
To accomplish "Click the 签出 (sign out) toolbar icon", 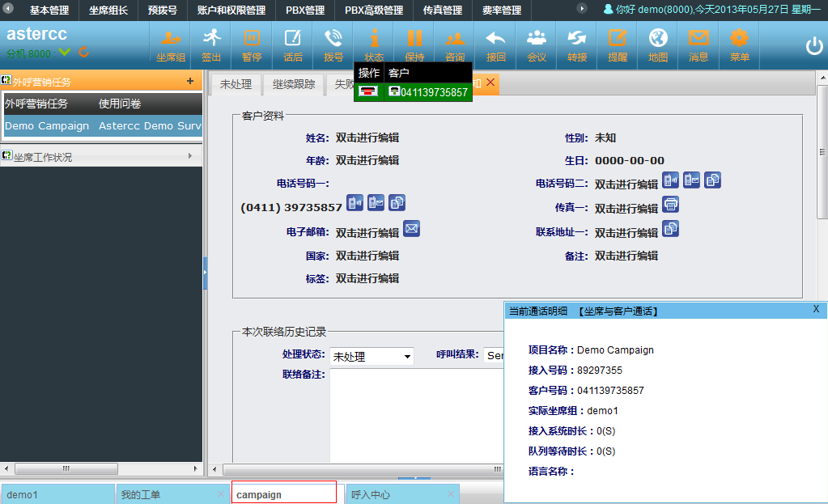I will pos(211,44).
